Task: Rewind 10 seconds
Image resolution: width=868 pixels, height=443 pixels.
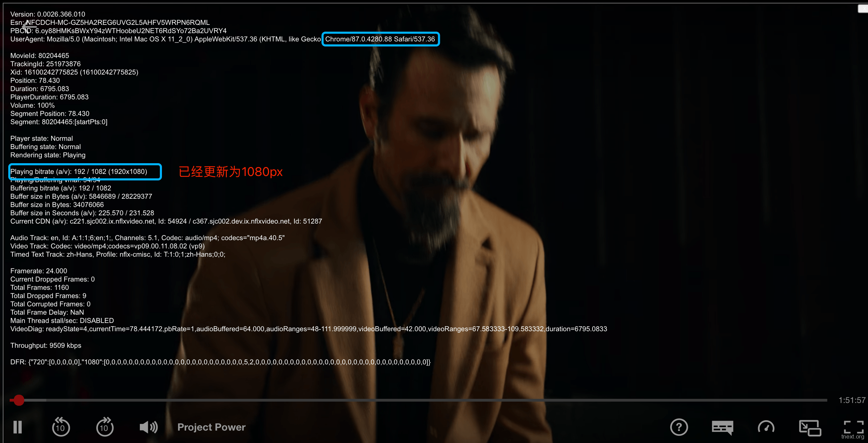Action: tap(61, 427)
